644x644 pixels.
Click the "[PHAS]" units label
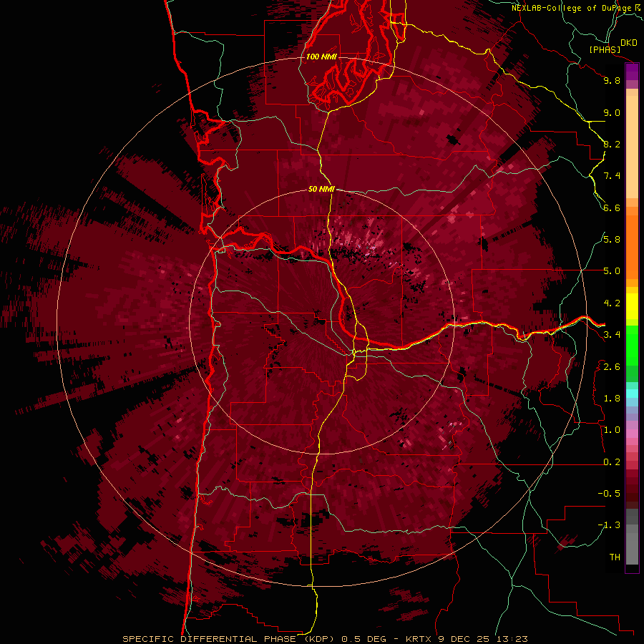pyautogui.click(x=605, y=49)
